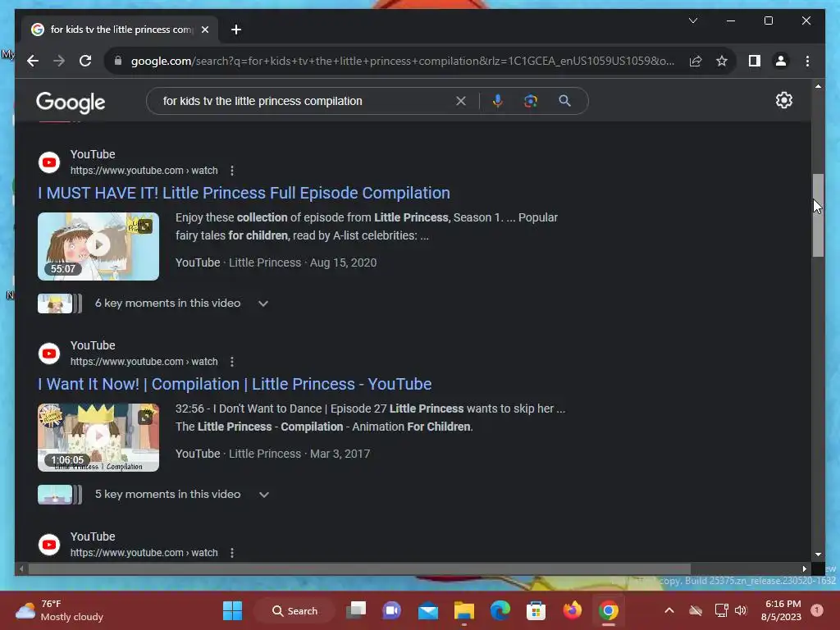840x630 pixels.
Task: Launch Microsoft Edge from taskbar
Action: [500, 610]
